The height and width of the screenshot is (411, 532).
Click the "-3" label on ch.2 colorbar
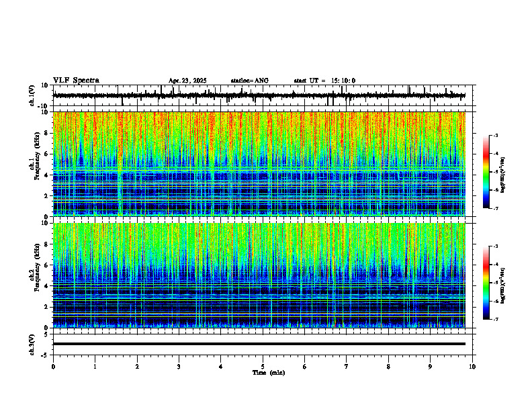(496, 246)
